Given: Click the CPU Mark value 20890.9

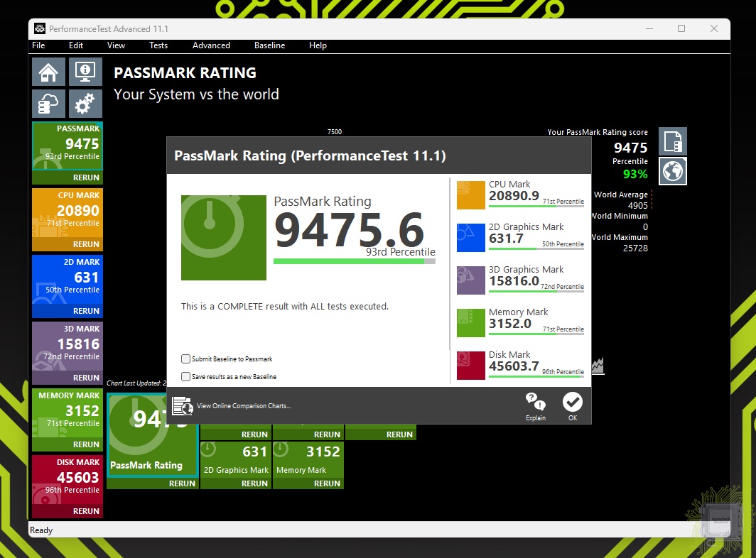Looking at the screenshot, I should click(514, 196).
